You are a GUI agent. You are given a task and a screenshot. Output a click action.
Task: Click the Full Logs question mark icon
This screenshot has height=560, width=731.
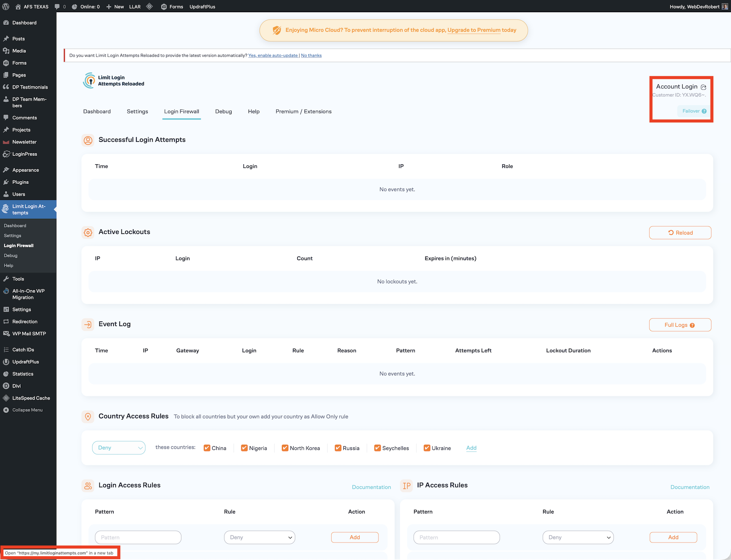pos(692,325)
